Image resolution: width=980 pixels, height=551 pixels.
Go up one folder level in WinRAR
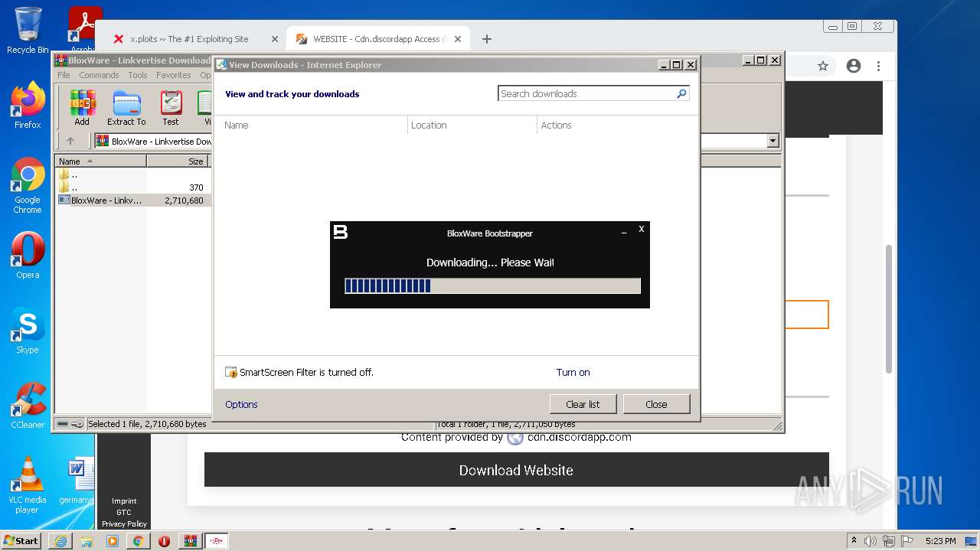[x=70, y=141]
